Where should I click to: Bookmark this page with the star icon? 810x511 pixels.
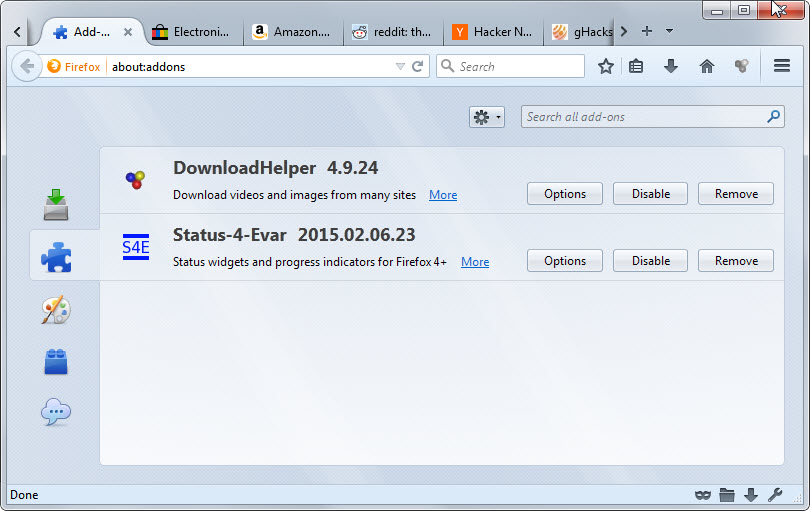(x=606, y=66)
